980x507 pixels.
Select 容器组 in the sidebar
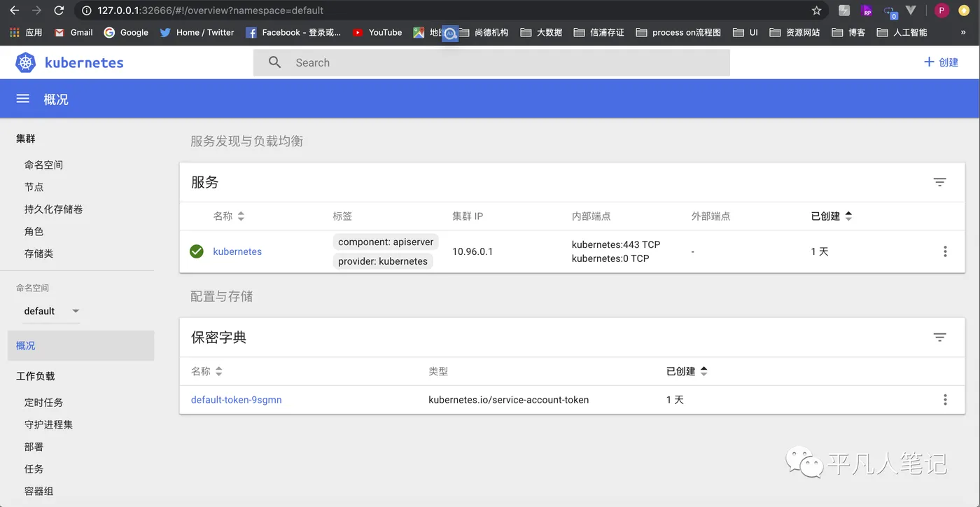[38, 492]
